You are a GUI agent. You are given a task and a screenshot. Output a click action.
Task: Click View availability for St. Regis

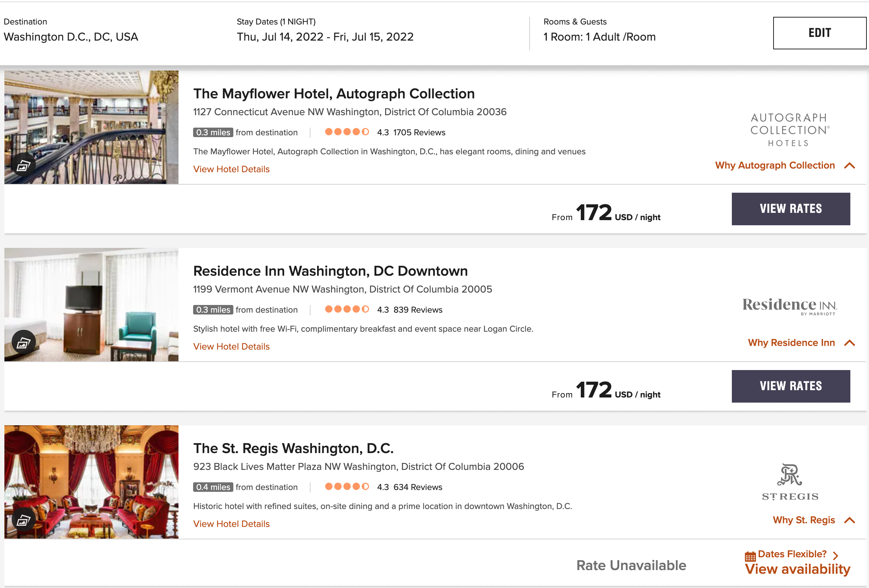(797, 569)
